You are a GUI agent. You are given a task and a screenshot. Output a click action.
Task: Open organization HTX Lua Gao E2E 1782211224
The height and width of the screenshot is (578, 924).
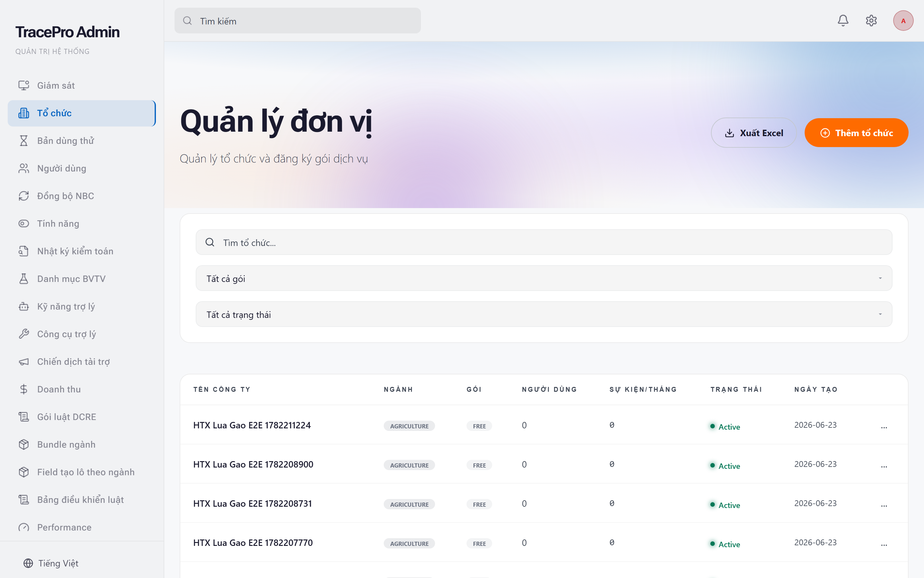point(252,425)
